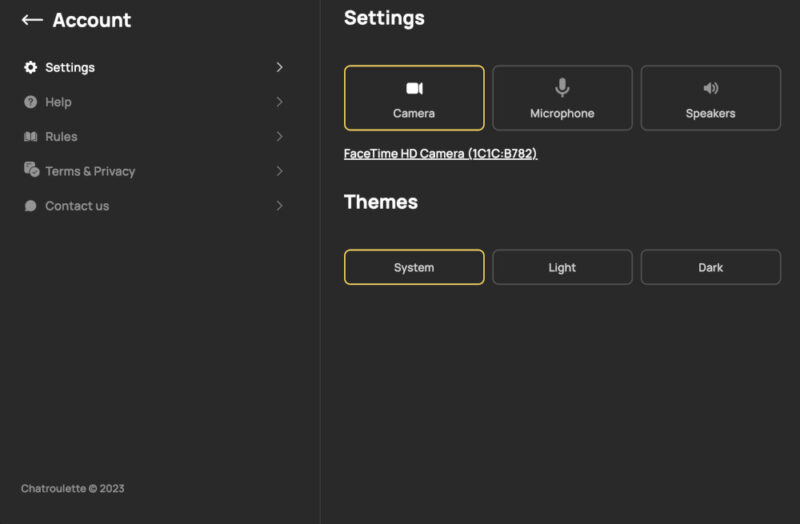This screenshot has height=524, width=800.
Task: Select the Camera device tab
Action: pos(414,98)
